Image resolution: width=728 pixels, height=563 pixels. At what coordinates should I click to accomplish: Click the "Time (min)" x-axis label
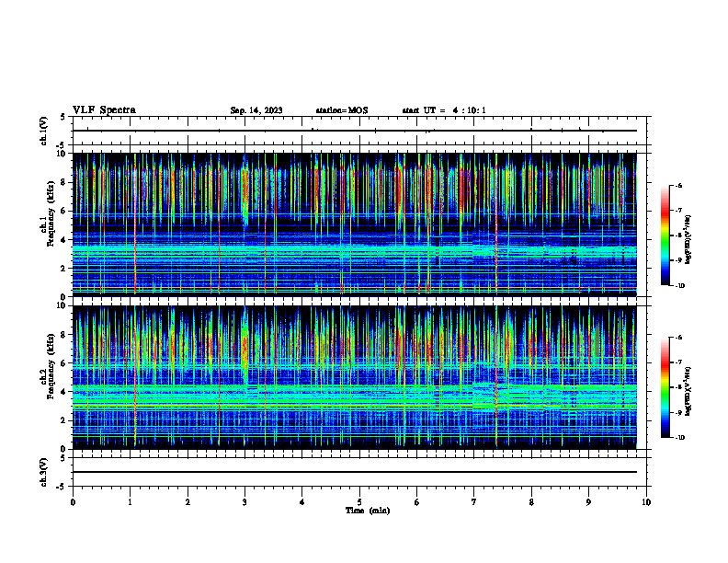click(x=368, y=511)
